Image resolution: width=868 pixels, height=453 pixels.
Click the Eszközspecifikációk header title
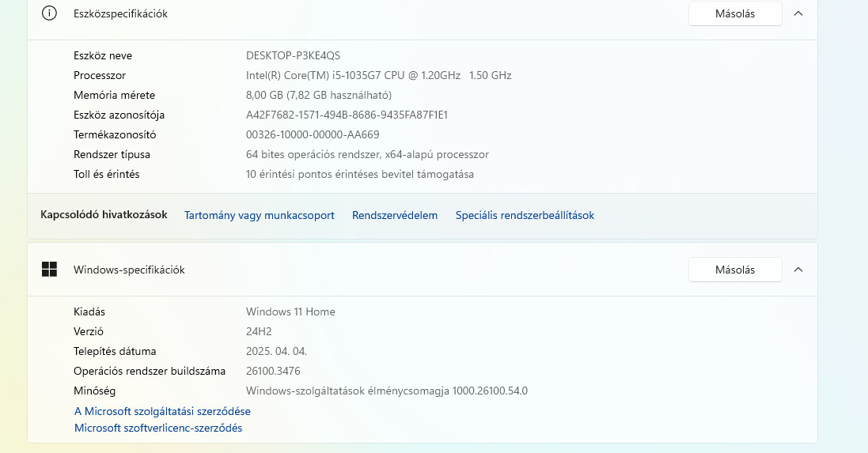120,13
